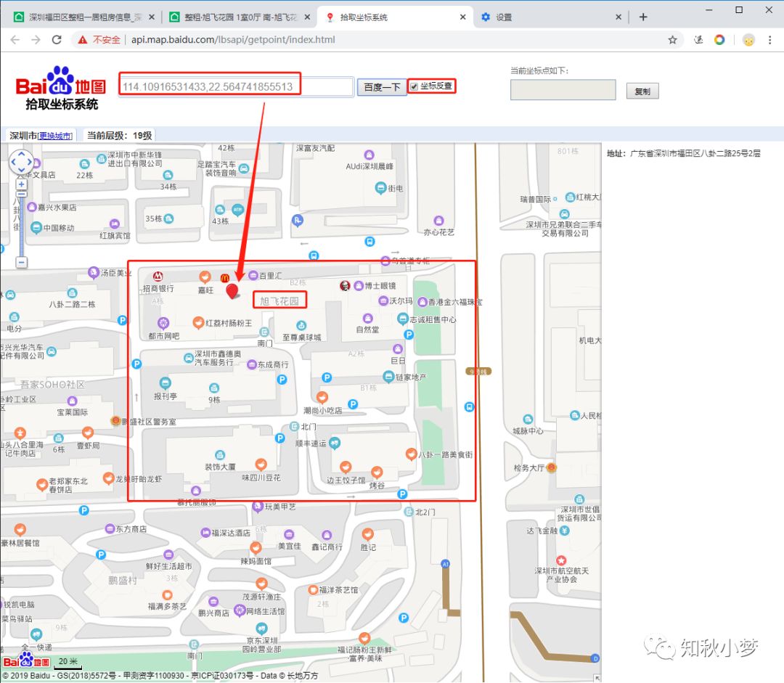Click the red location marker pin
Image resolution: width=784 pixels, height=683 pixels.
click(232, 290)
